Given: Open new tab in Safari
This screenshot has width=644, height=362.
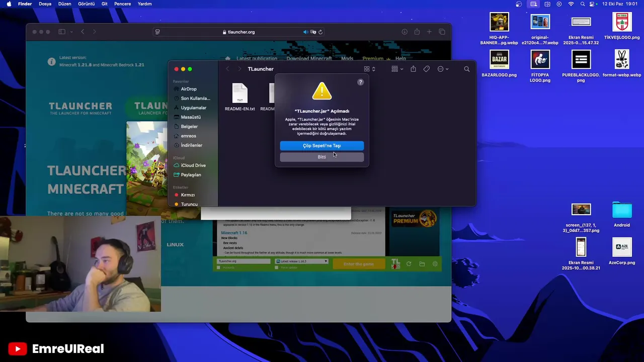Looking at the screenshot, I should [x=429, y=32].
